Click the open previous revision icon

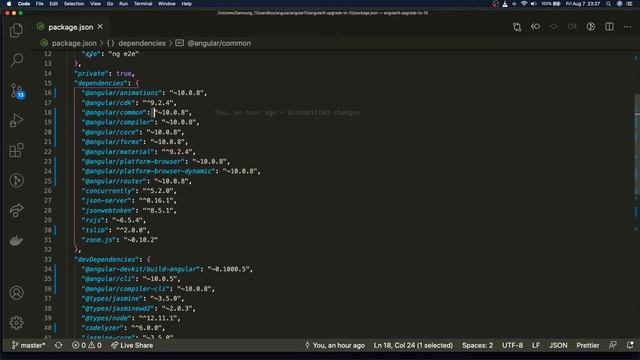pyautogui.click(x=536, y=27)
